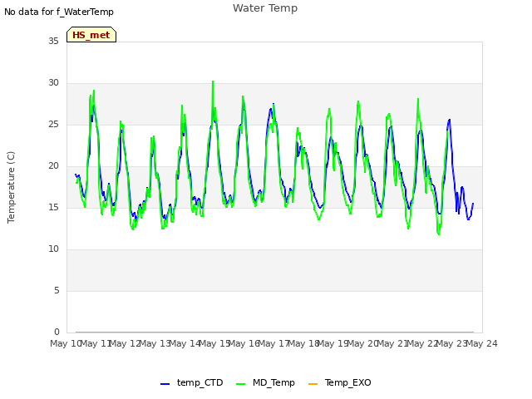This screenshot has height=399, width=532.
Task: Click the May 15 green temperature peak
Action: coord(213,81)
